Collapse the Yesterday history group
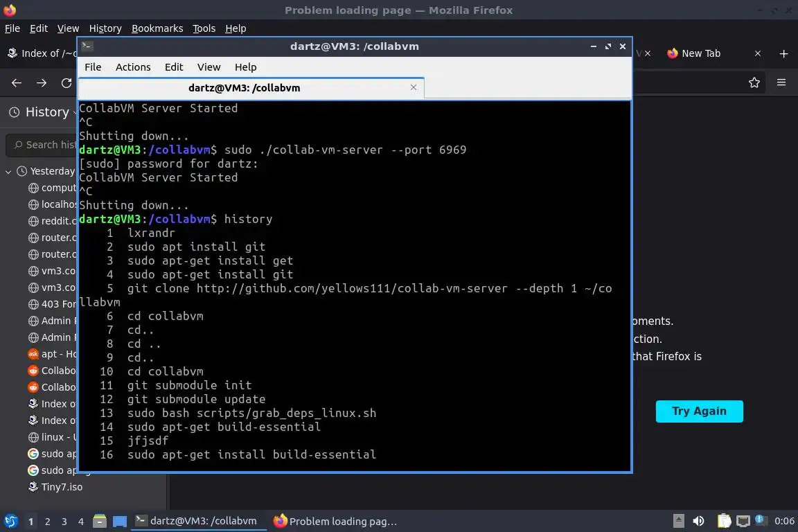The width and height of the screenshot is (798, 532). click(x=8, y=172)
